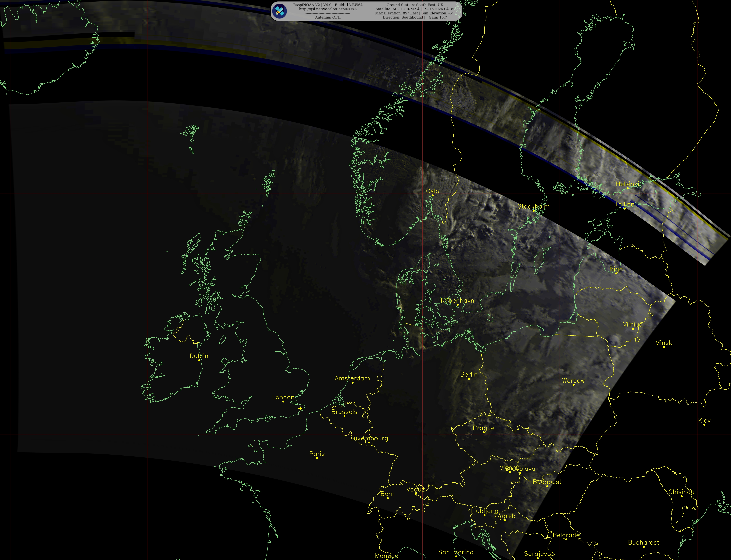The image size is (731, 560).
Task: Click the Dublin city label
Action: click(x=199, y=356)
